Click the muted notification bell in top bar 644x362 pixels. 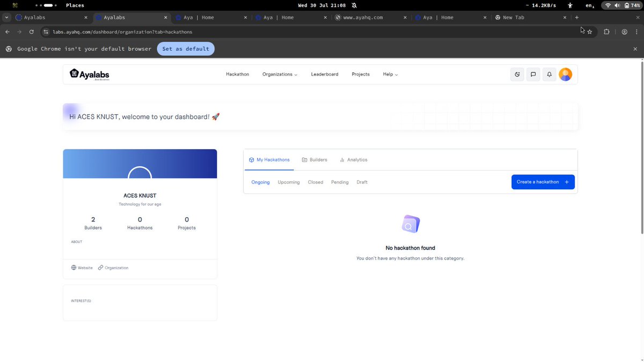[354, 5]
